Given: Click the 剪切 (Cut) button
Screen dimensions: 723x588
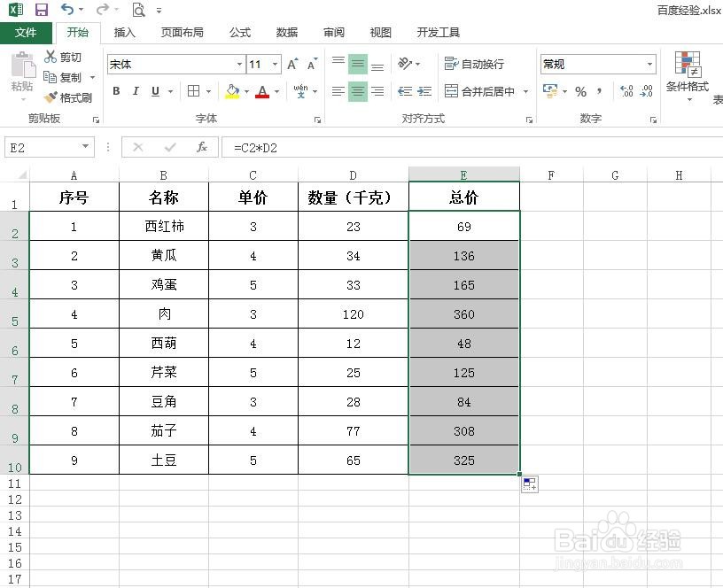Looking at the screenshot, I should click(64, 57).
